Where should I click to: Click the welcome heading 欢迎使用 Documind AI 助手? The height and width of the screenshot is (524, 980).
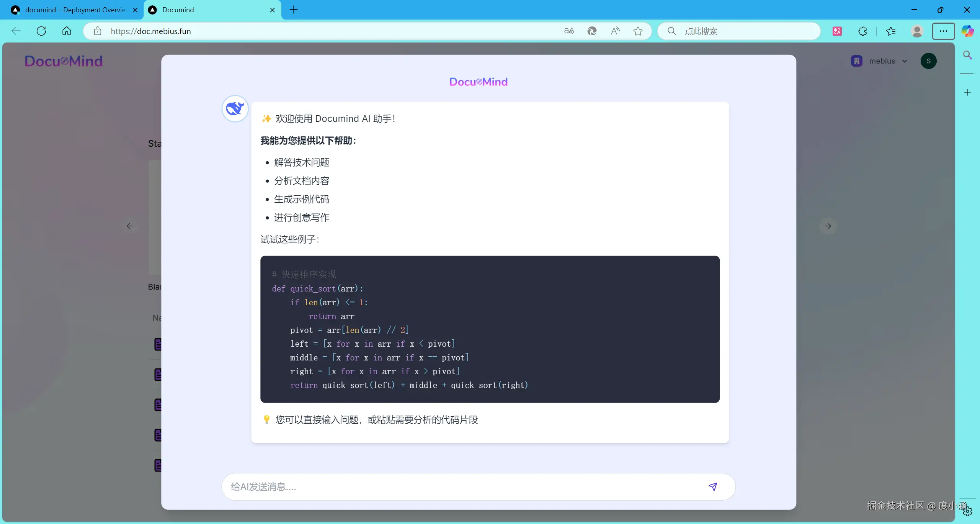point(335,119)
